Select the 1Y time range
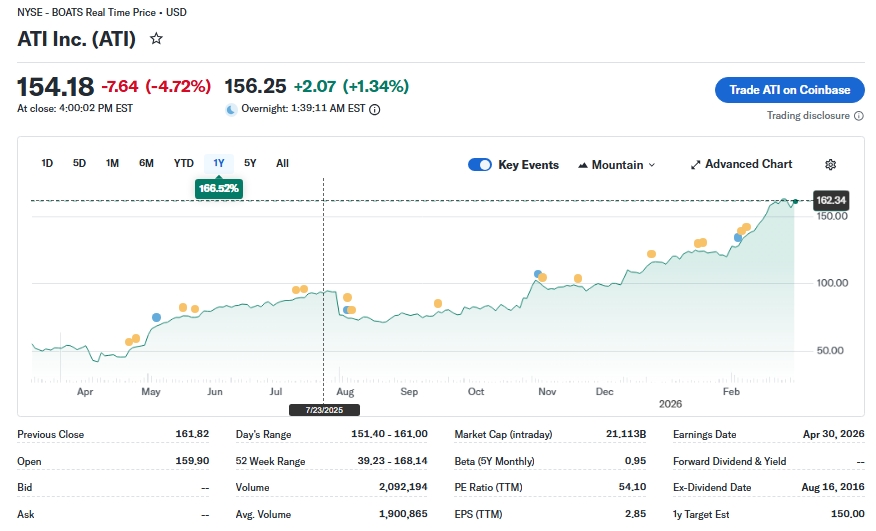 219,163
